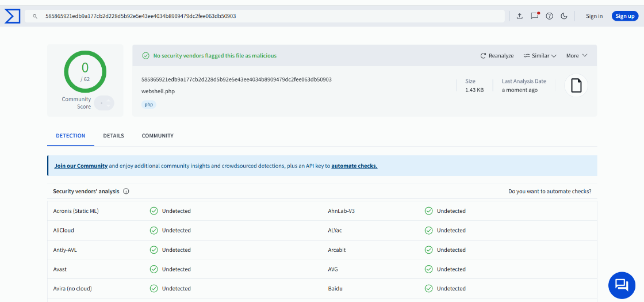Click the VirusTotal logo icon

pos(12,16)
